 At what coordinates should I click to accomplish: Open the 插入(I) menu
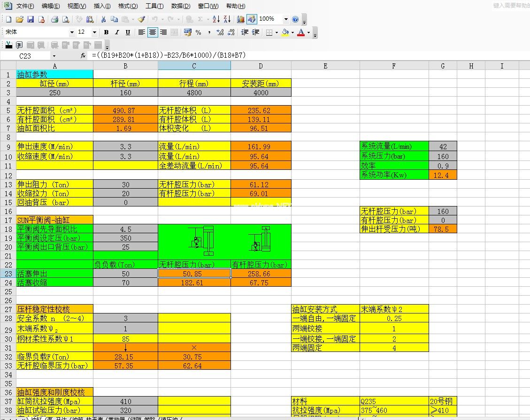102,6
